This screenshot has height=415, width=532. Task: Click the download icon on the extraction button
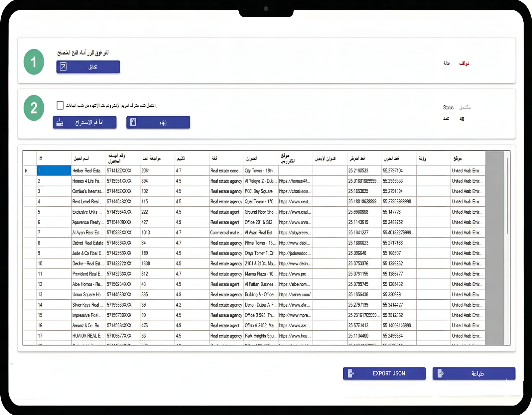(x=60, y=122)
